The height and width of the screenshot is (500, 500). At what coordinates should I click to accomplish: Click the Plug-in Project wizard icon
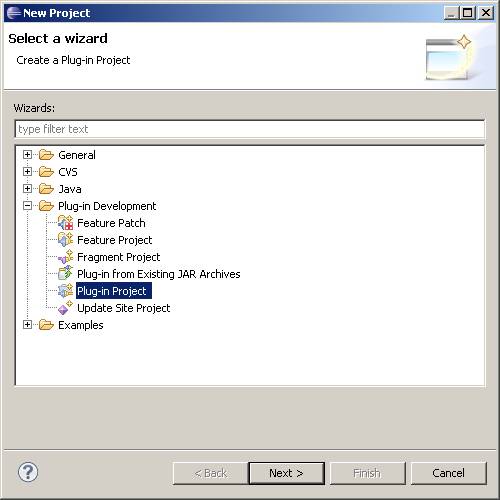click(x=65, y=291)
